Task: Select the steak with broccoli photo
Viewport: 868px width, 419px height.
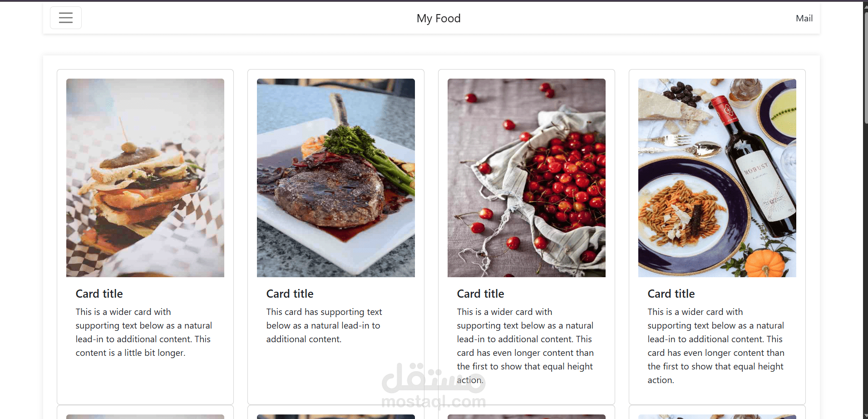Action: pyautogui.click(x=336, y=178)
